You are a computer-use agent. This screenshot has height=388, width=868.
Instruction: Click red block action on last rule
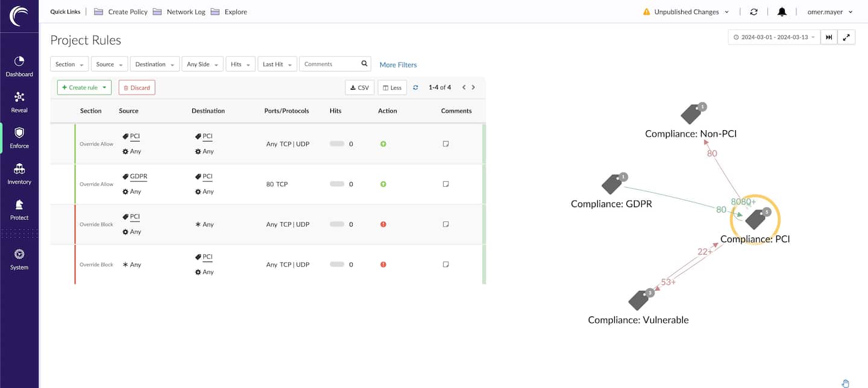tap(383, 264)
